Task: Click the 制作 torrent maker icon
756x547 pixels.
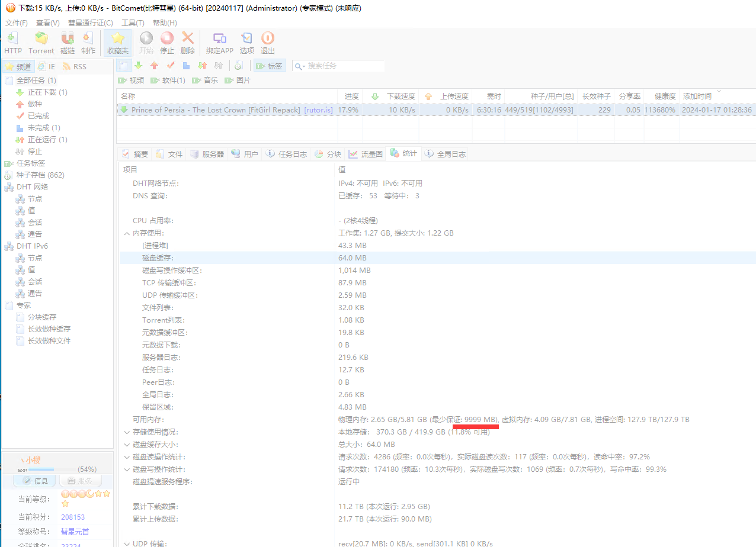Action: [x=88, y=43]
